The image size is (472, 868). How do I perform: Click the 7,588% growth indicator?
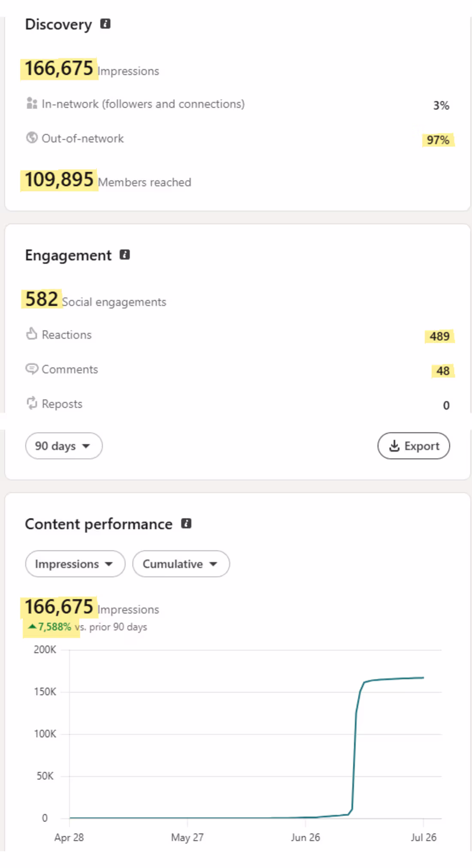point(50,627)
